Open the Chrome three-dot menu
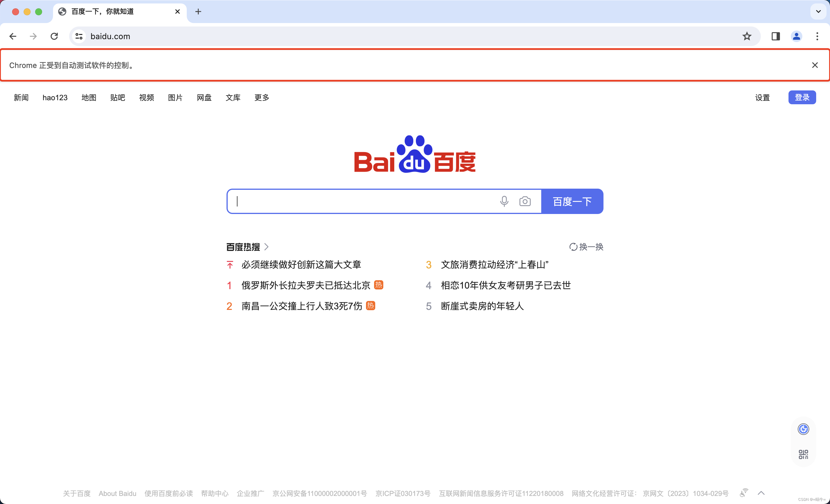The image size is (830, 504). [x=817, y=36]
